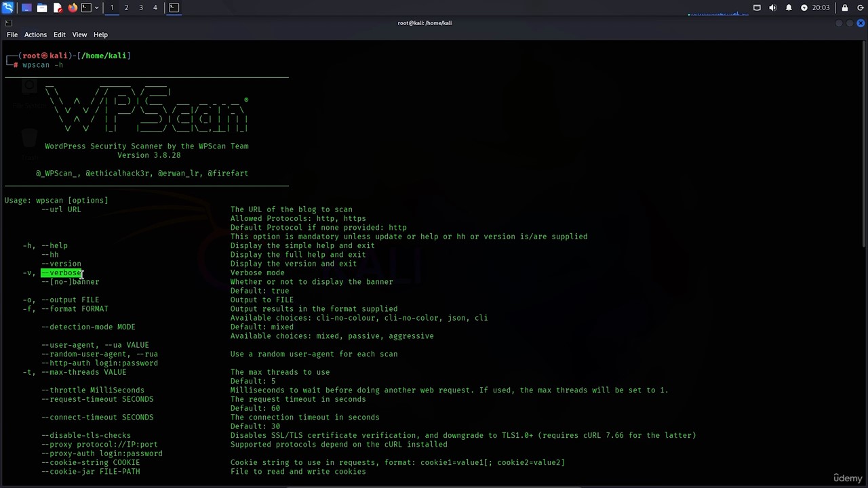Click 'Allowed Protocols: http, https' text
868x488 pixels.
[x=298, y=219]
